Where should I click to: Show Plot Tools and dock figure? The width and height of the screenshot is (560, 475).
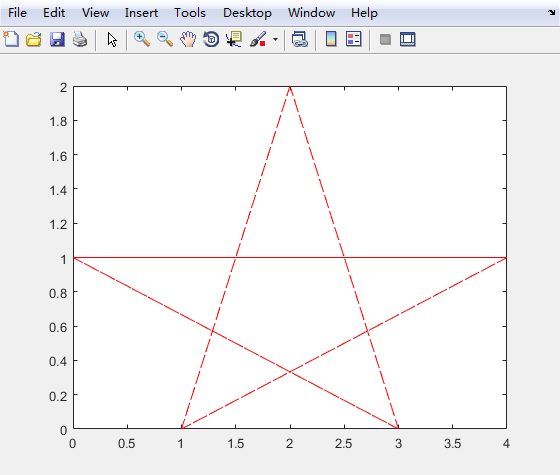point(408,39)
